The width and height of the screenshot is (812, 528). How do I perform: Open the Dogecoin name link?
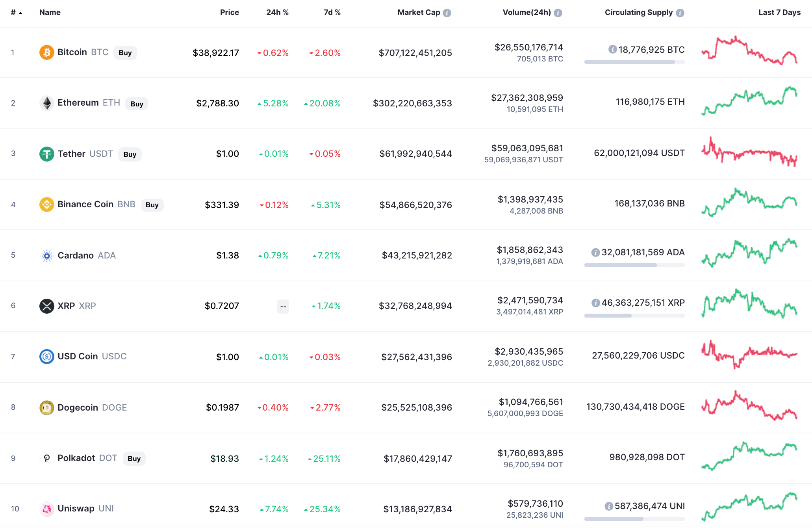click(78, 407)
